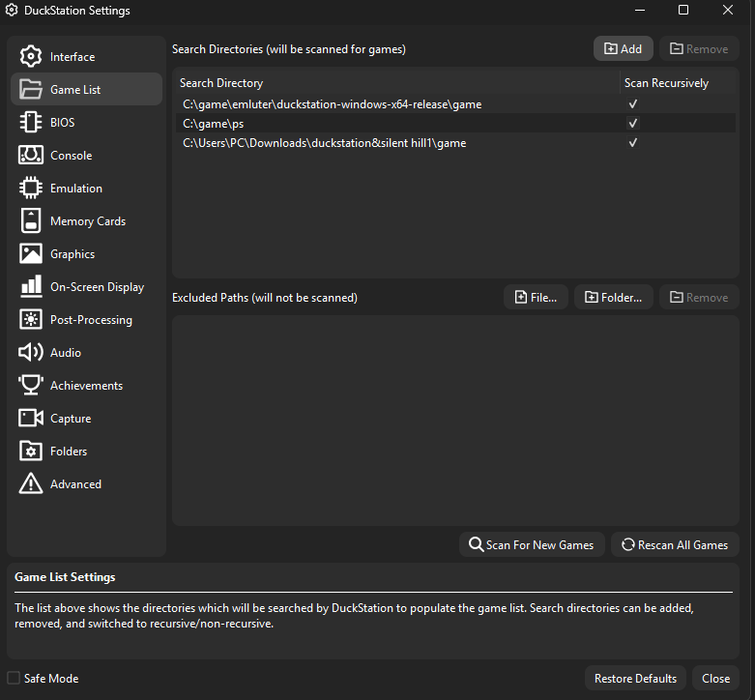Remove the selected search directory

(x=699, y=48)
